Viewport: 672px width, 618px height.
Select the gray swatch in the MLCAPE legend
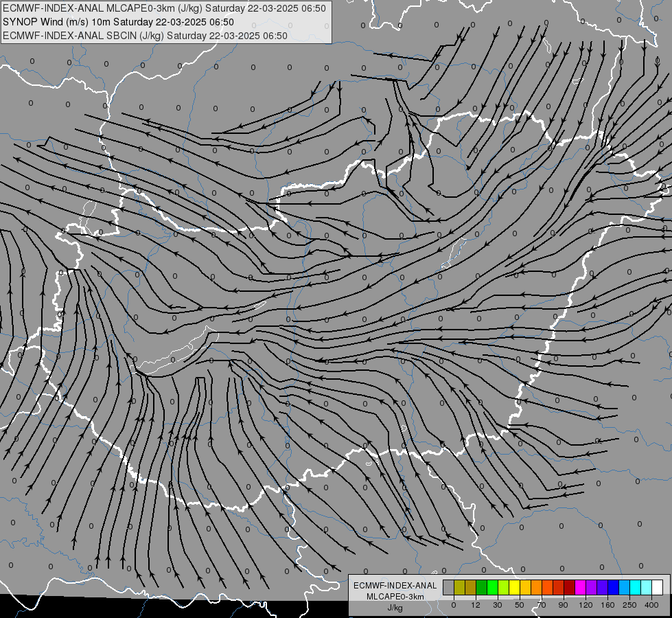(449, 587)
